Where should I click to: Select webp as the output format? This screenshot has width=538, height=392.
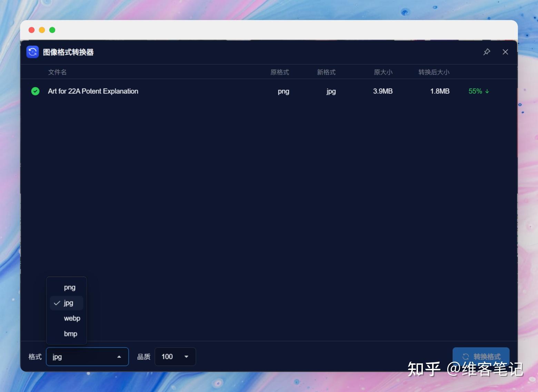click(72, 318)
